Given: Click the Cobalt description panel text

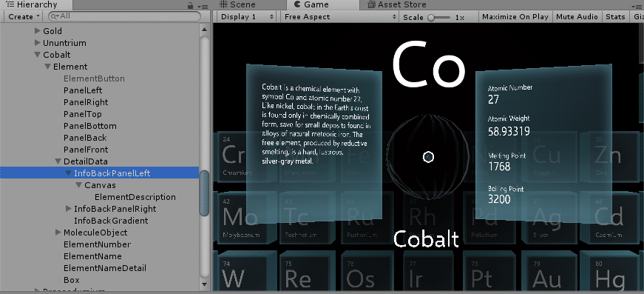Looking at the screenshot, I should pyautogui.click(x=316, y=124).
